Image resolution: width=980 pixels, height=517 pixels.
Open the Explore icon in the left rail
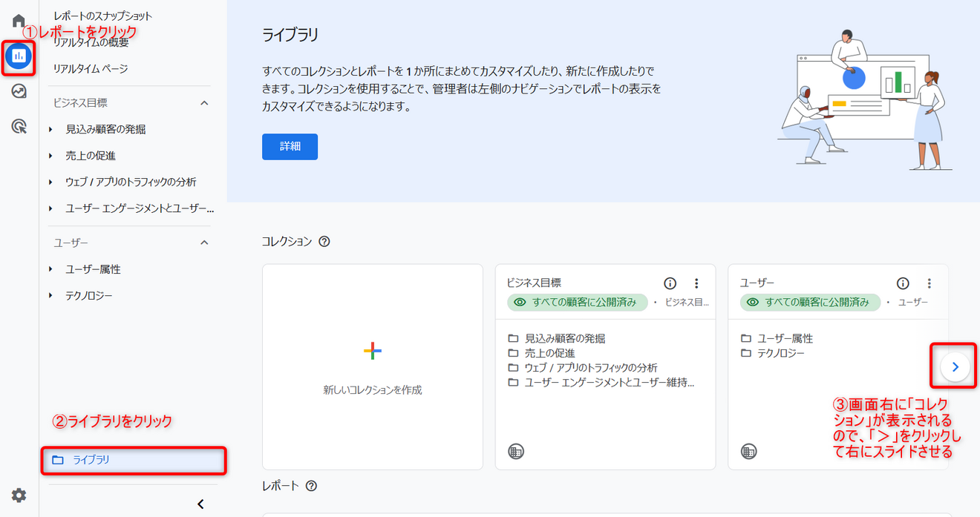tap(19, 91)
